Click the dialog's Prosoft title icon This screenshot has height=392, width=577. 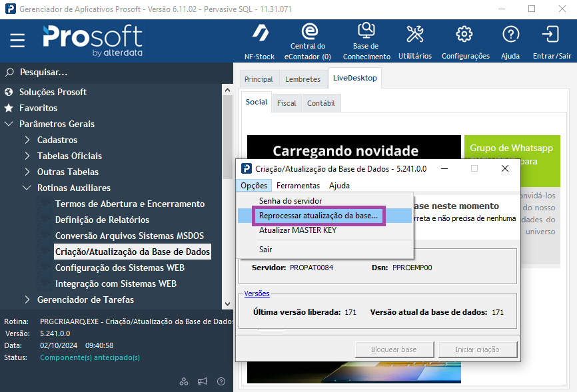coord(246,168)
